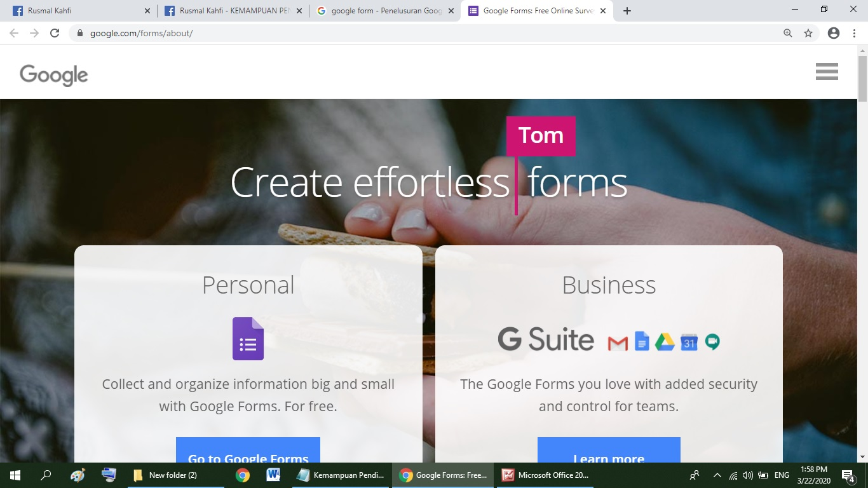
Task: Click the volume icon in system tray
Action: (747, 475)
